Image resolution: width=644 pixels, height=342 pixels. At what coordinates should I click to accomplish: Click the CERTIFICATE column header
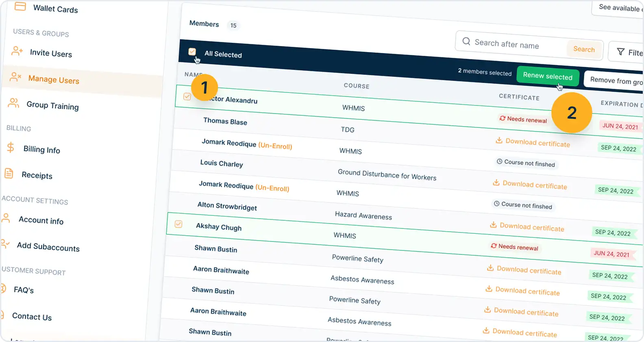pos(519,97)
